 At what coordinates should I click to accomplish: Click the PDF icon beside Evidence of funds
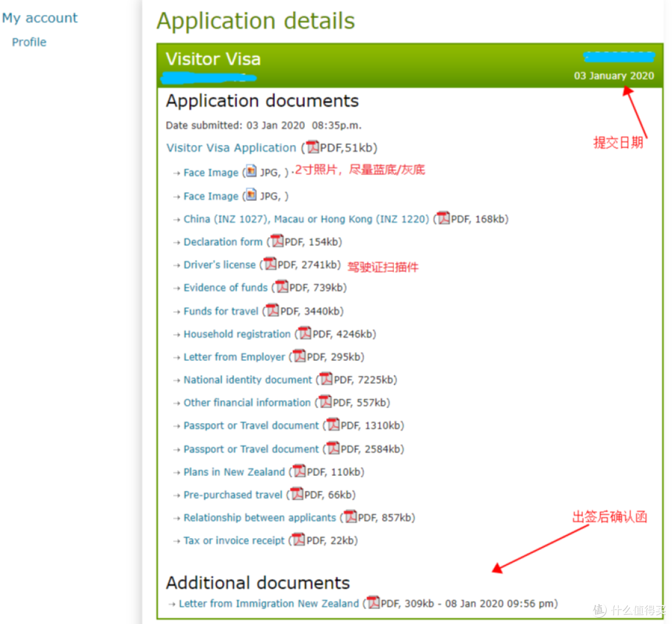282,286
